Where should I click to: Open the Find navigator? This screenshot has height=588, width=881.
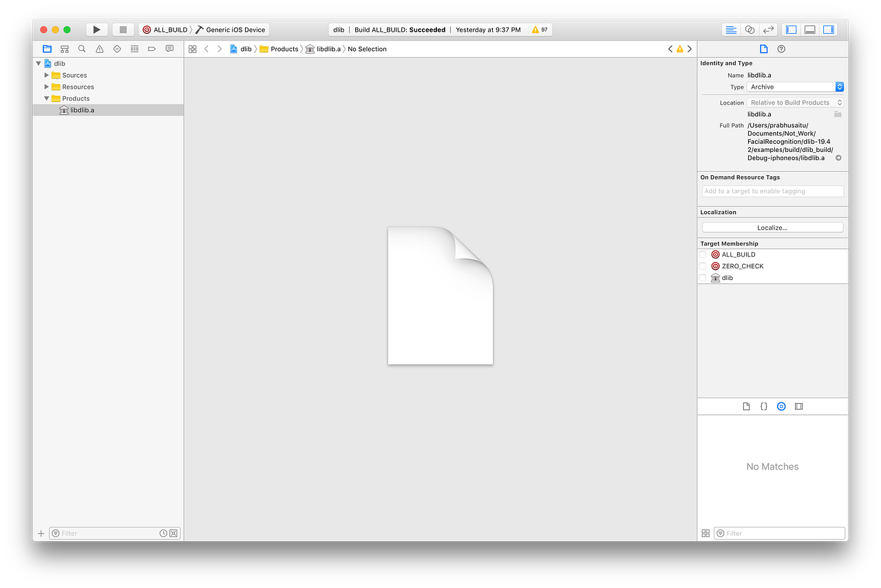click(x=82, y=49)
